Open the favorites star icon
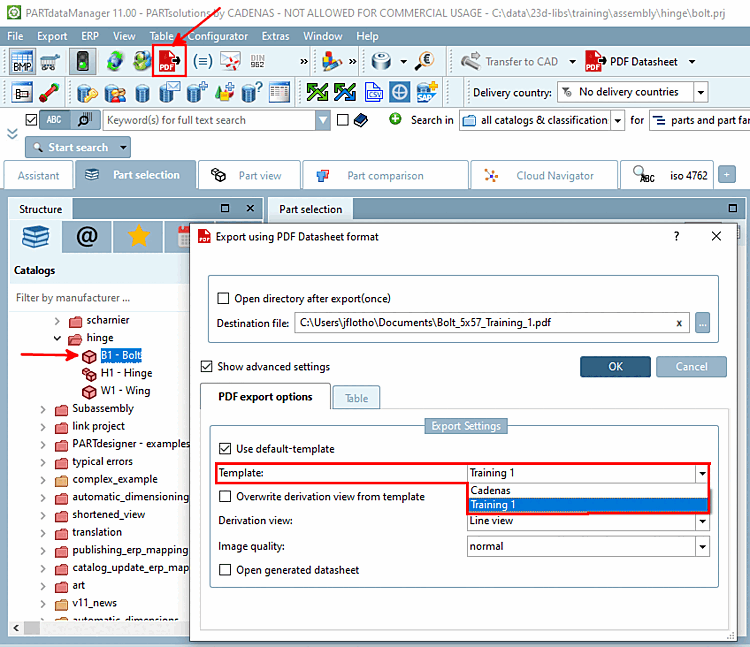The width and height of the screenshot is (750, 647). click(139, 237)
